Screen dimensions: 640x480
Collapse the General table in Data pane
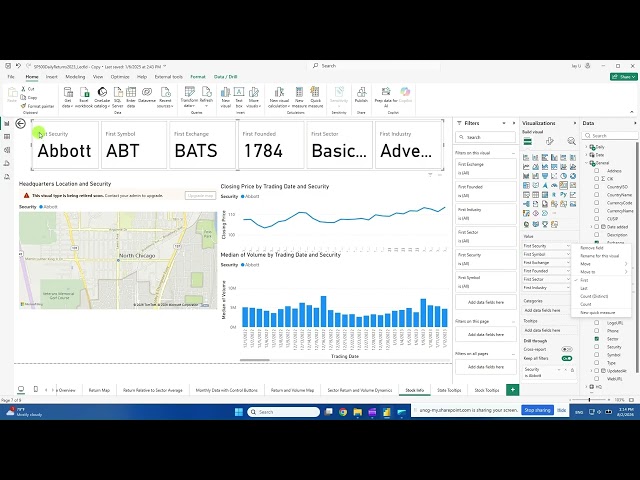[x=587, y=163]
